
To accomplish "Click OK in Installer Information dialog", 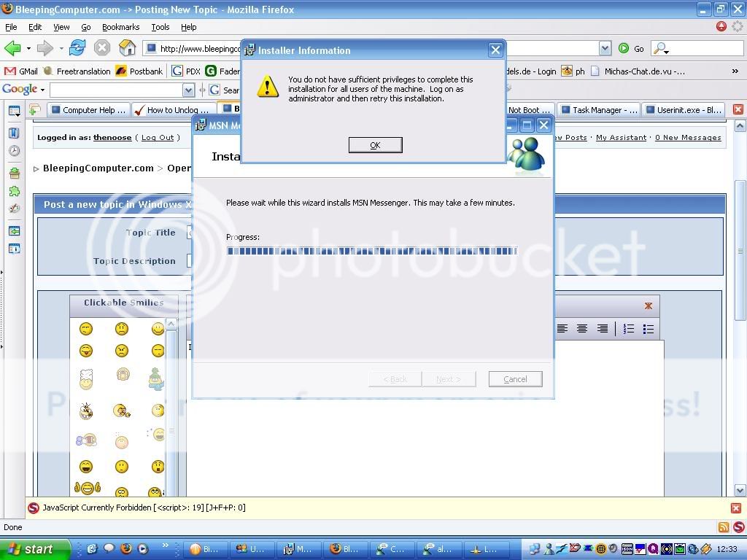I will coord(376,145).
